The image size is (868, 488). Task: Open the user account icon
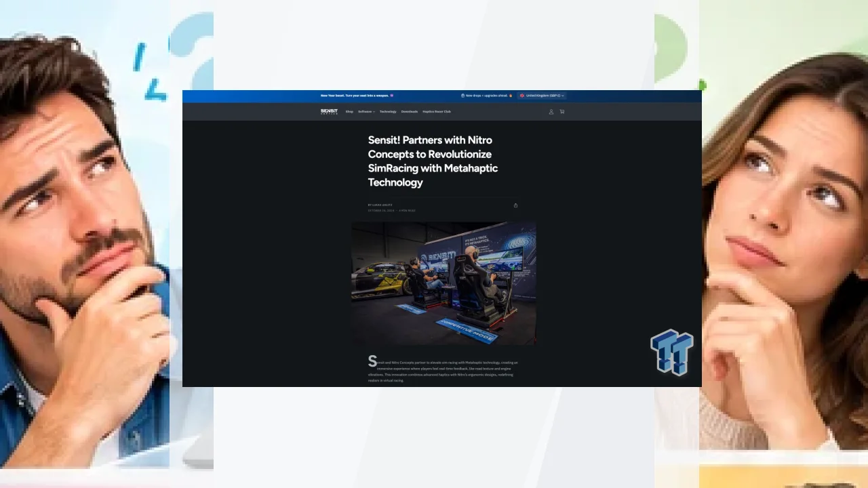pos(551,112)
